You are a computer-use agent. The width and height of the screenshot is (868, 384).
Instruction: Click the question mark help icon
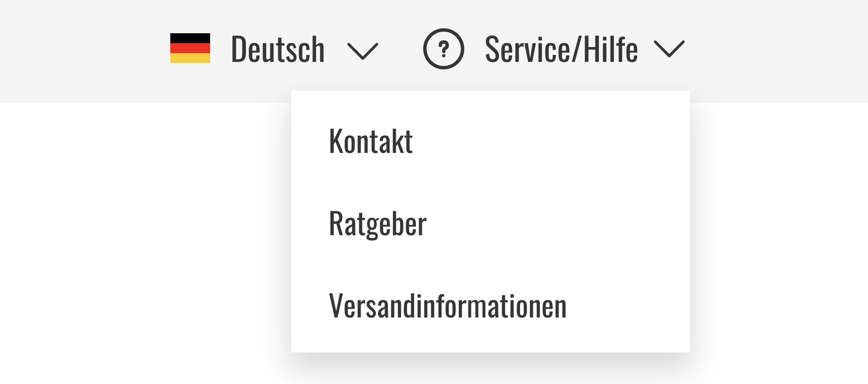(x=444, y=49)
